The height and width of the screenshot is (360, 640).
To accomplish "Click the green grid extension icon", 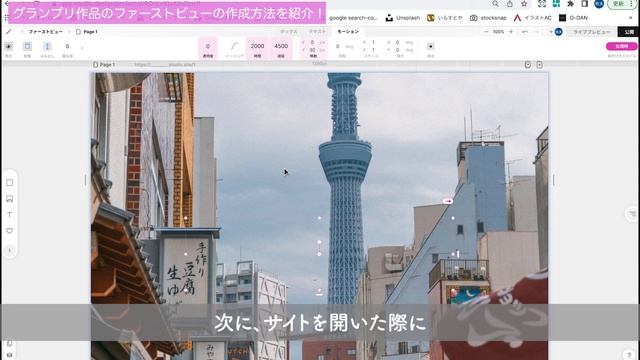I will (x=556, y=4).
